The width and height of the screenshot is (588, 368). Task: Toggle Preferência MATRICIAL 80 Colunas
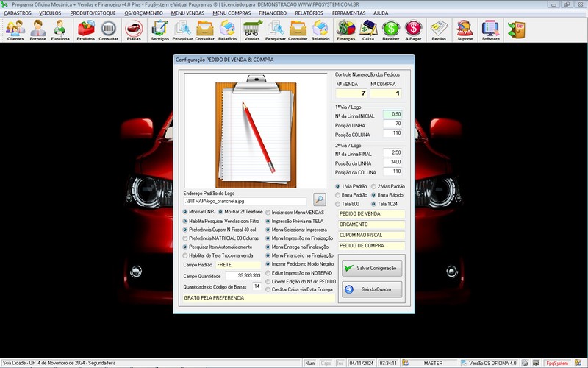(185, 238)
